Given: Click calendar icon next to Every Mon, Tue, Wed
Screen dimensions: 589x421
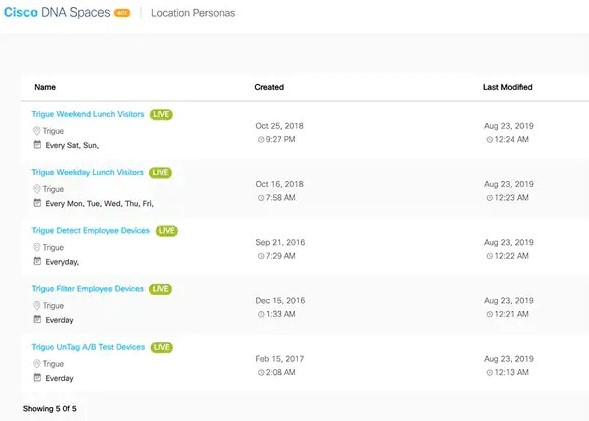Looking at the screenshot, I should point(37,203).
